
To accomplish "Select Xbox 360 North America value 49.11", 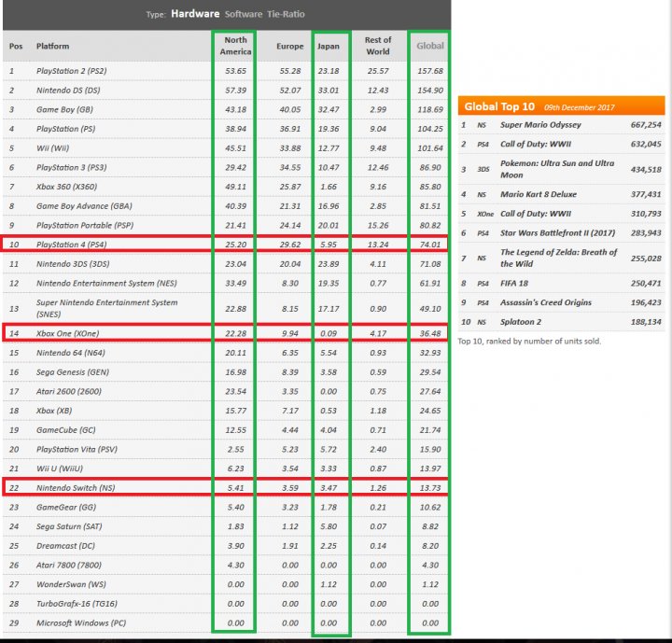I will tap(236, 187).
